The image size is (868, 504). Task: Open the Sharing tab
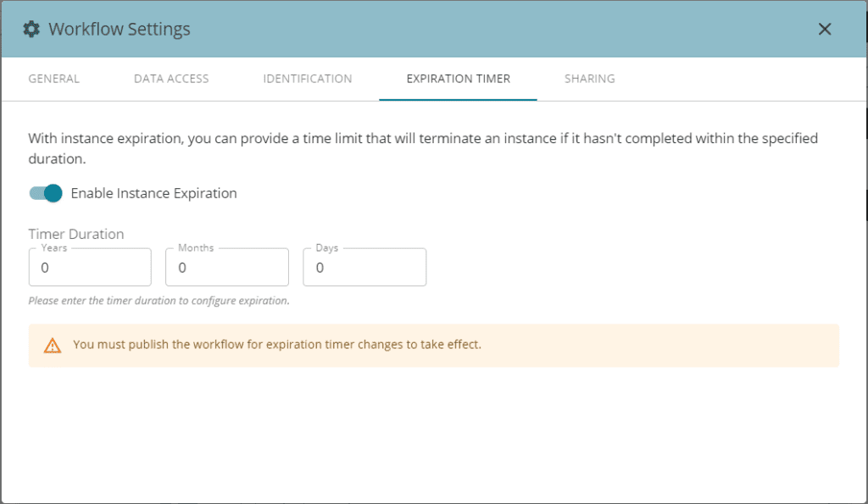pyautogui.click(x=589, y=79)
